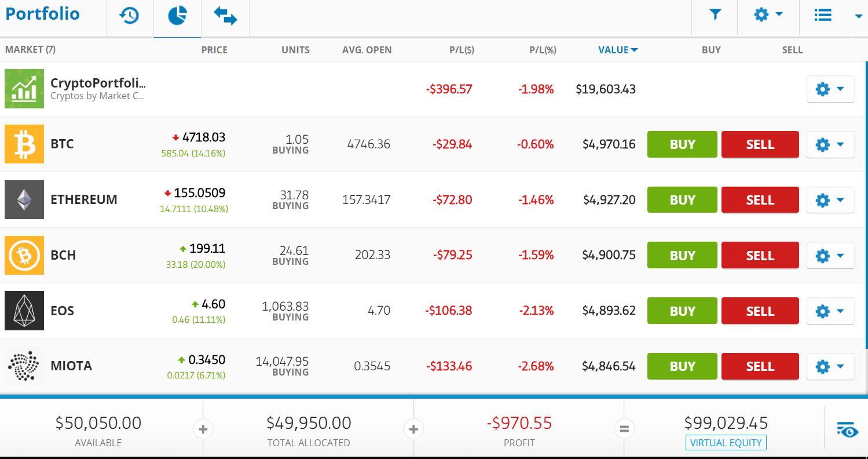Click BUY in the BCH row
Image resolution: width=868 pixels, height=459 pixels.
[682, 256]
